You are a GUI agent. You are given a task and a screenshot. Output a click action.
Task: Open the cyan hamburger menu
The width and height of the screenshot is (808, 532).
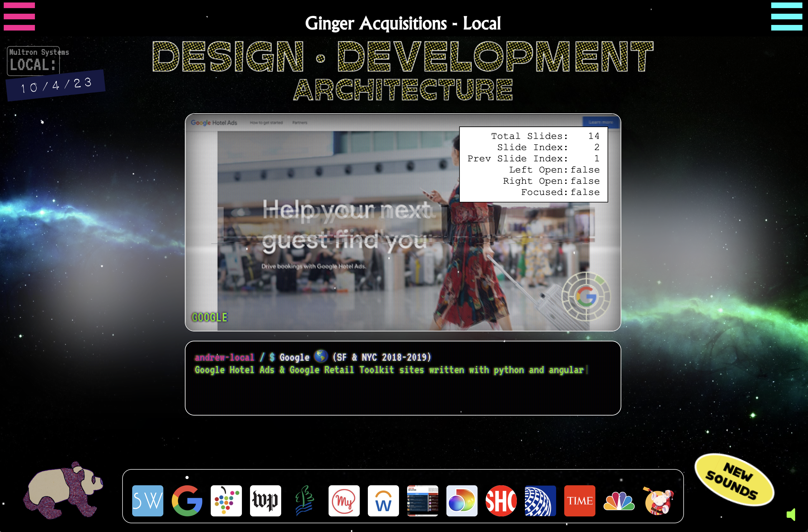pyautogui.click(x=786, y=16)
